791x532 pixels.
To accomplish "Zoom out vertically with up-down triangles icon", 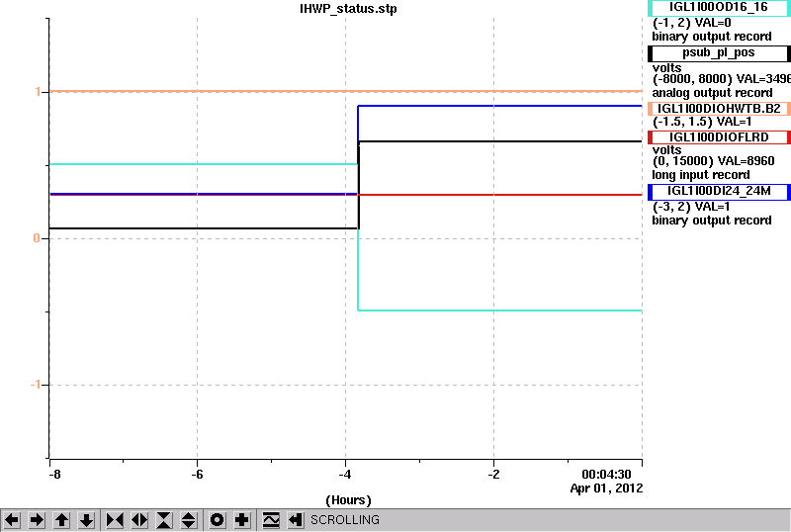I will 189,520.
